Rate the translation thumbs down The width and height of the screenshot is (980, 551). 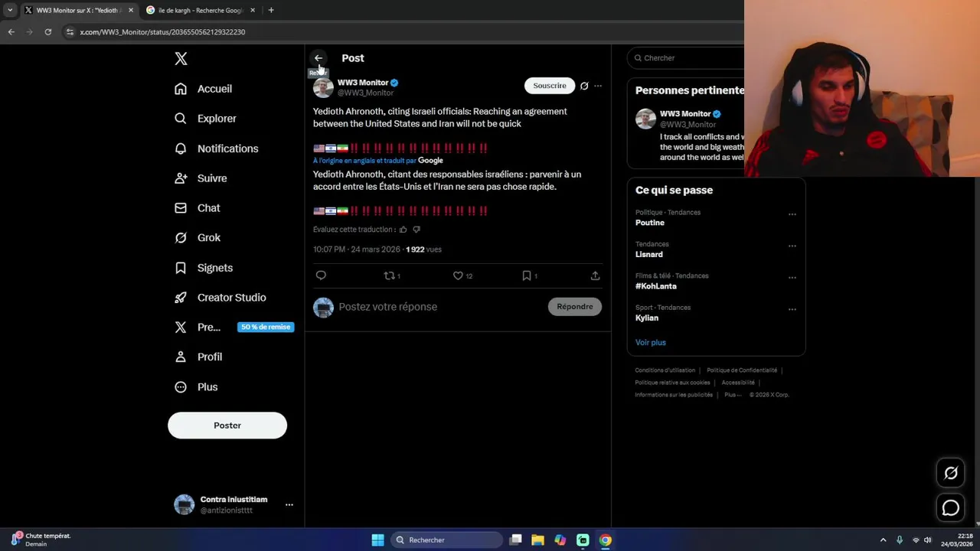tap(416, 230)
